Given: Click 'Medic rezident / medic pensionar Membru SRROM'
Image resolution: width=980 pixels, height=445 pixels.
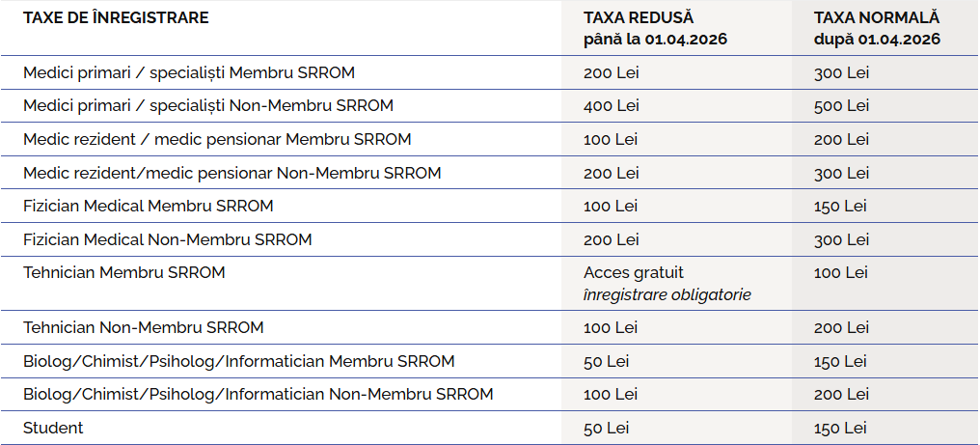Looking at the screenshot, I should (x=217, y=139).
